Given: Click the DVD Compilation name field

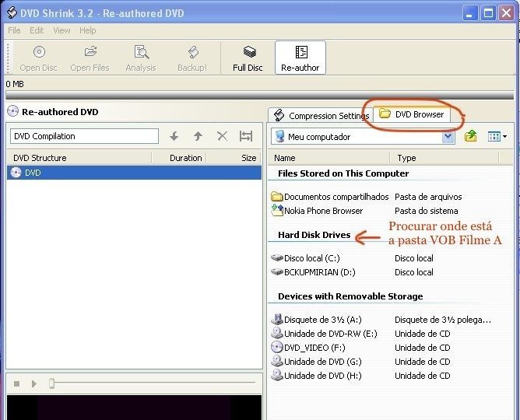Looking at the screenshot, I should pyautogui.click(x=84, y=136).
